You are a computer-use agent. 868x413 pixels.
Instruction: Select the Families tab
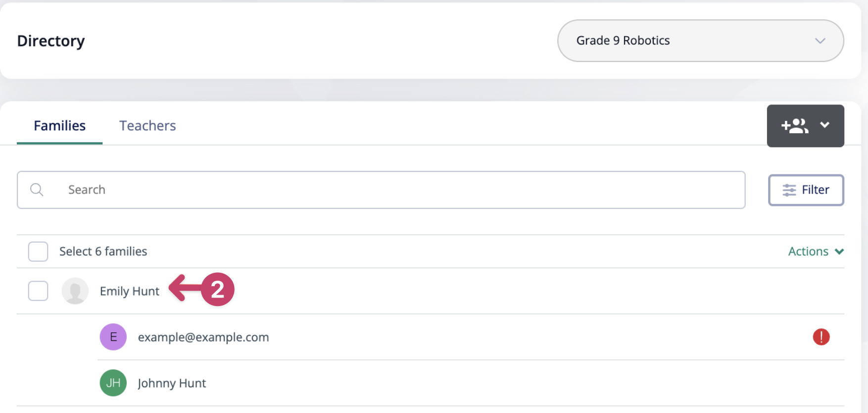pyautogui.click(x=60, y=126)
